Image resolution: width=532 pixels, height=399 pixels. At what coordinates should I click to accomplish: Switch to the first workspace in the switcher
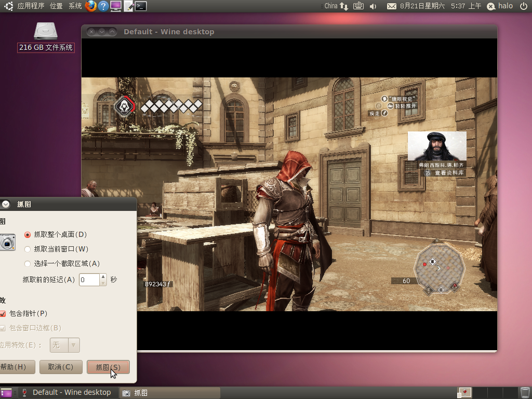coord(464,393)
